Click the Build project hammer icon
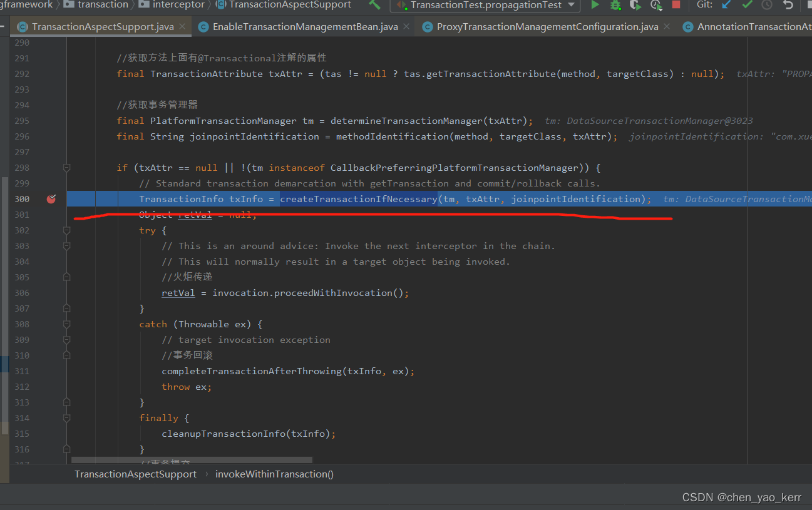This screenshot has width=812, height=510. click(x=374, y=4)
